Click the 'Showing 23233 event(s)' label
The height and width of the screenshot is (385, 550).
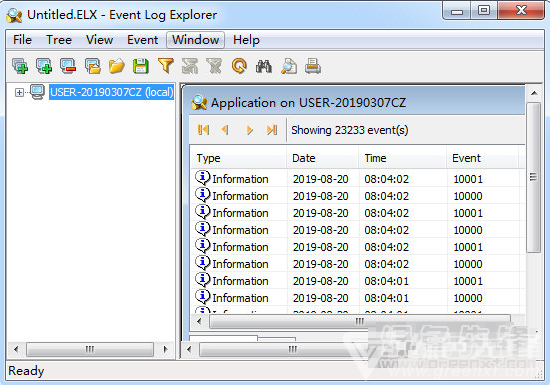350,130
